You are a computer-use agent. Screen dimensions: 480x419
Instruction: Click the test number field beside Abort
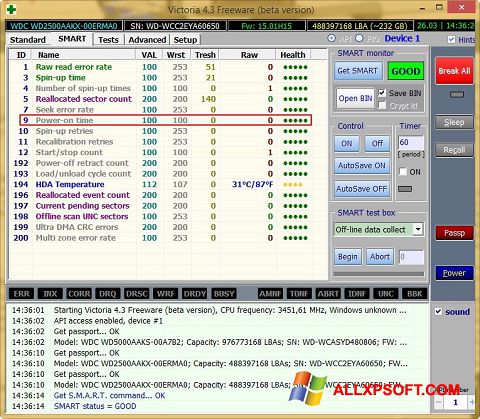[x=411, y=257]
